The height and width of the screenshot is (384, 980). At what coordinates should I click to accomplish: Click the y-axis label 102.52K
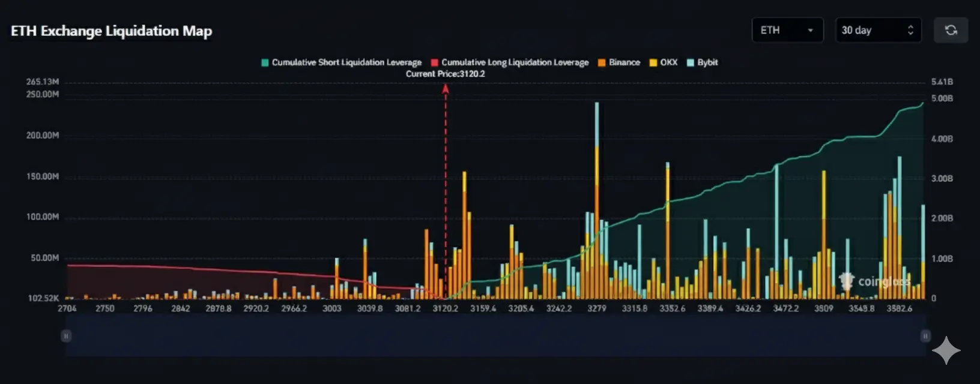43,298
